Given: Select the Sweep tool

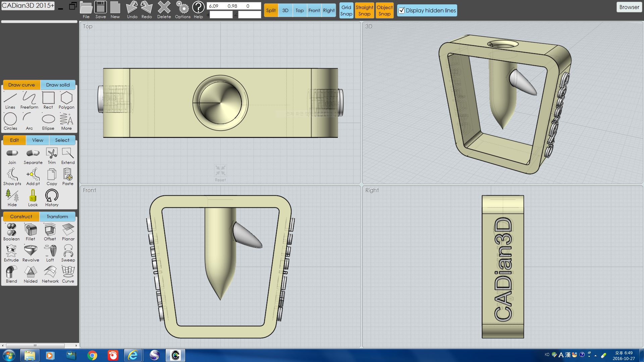Looking at the screenshot, I should 68,253.
